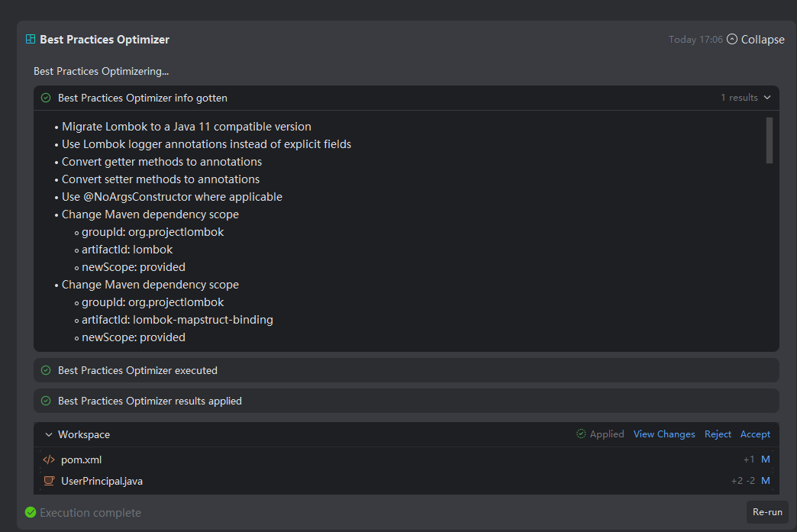The image size is (797, 532).
Task: Click green check icon beside 'results applied'
Action: [x=46, y=401]
